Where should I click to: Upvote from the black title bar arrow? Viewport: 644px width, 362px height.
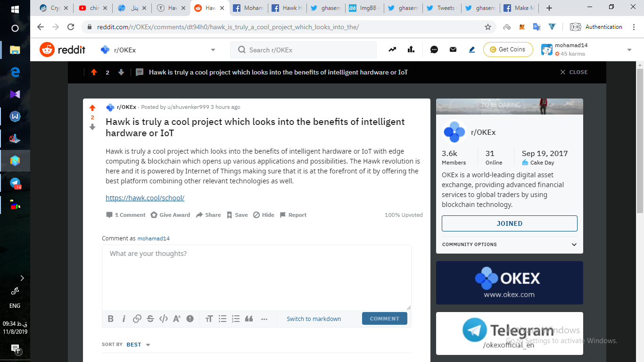click(x=94, y=72)
